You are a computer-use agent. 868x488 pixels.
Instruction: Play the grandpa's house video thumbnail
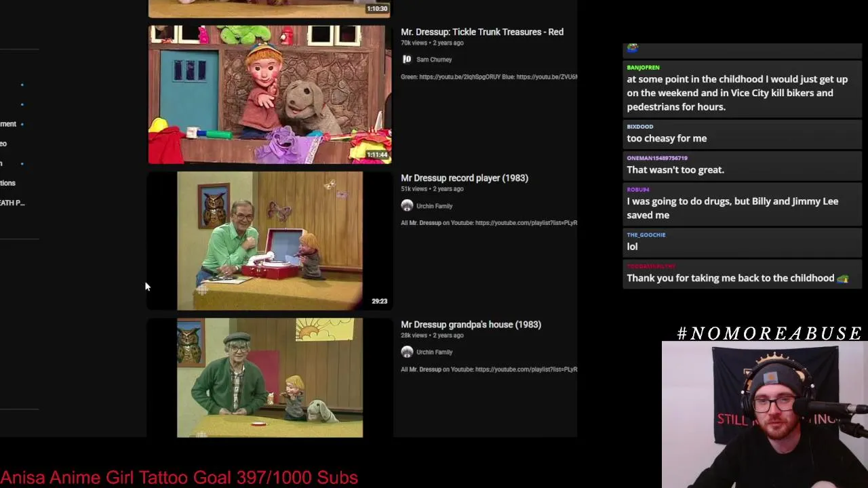click(269, 378)
